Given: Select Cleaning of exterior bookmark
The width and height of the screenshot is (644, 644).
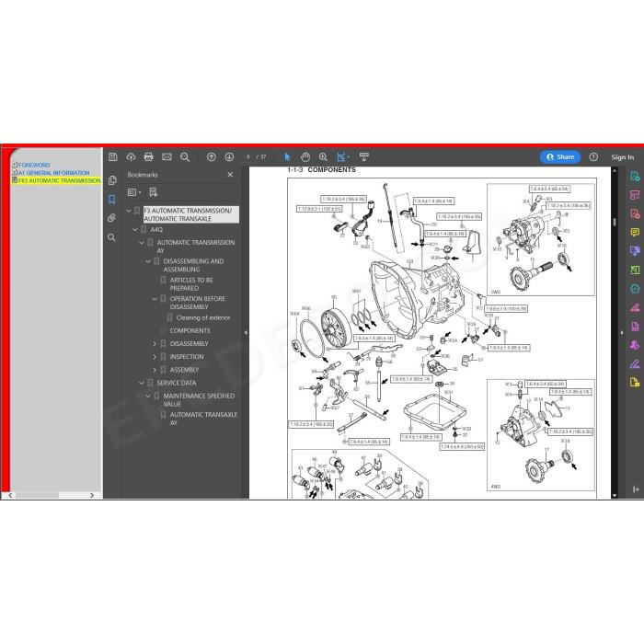Looking at the screenshot, I should pos(203,317).
